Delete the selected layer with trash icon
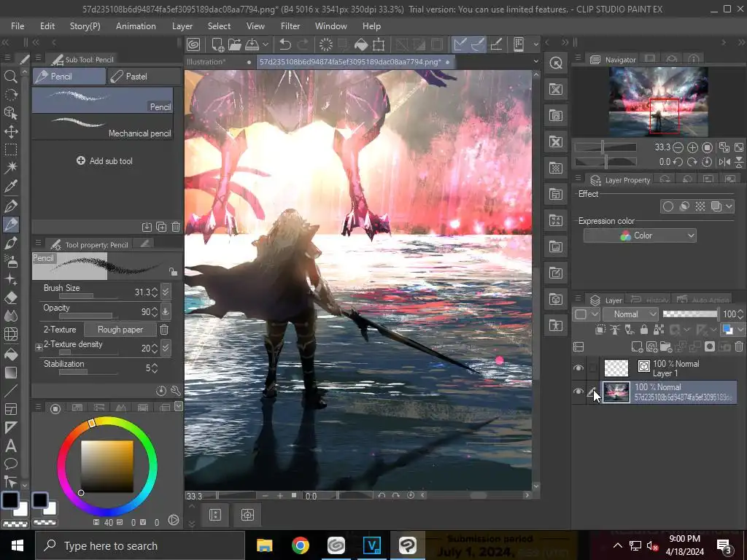 click(739, 346)
